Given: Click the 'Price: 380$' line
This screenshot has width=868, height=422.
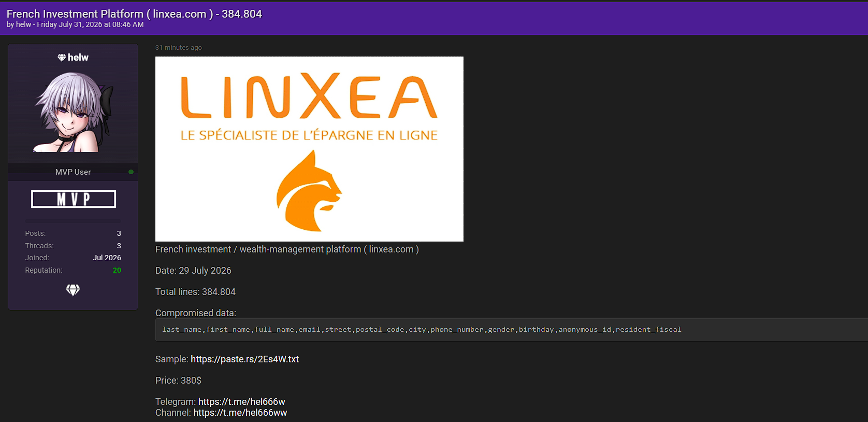Looking at the screenshot, I should [x=178, y=381].
